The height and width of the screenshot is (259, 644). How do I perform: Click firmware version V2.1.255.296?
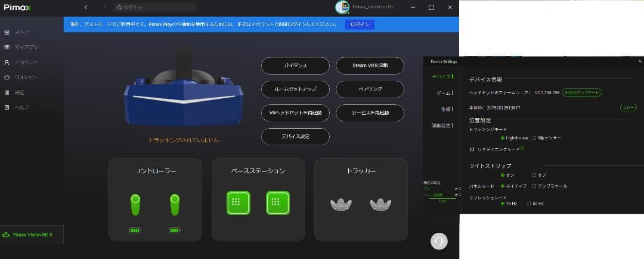click(x=547, y=93)
